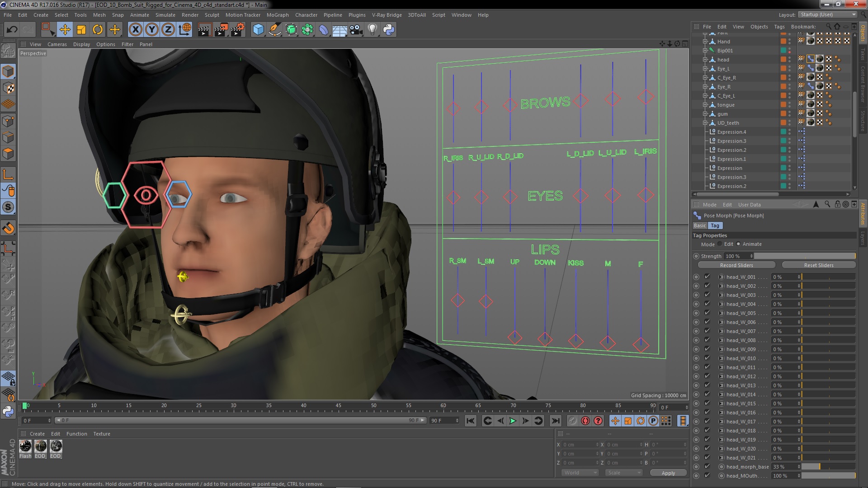
Task: Open the Character menu
Action: 306,15
